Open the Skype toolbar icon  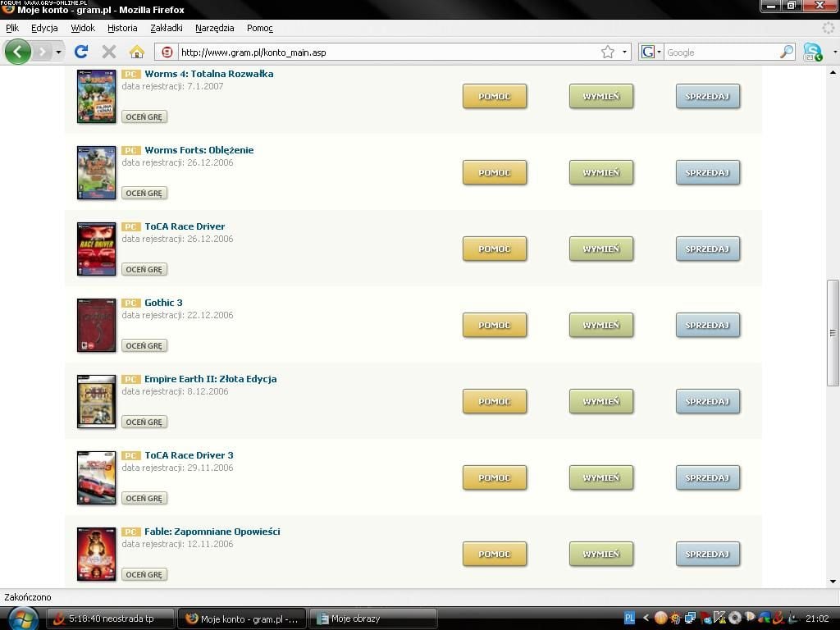tap(812, 52)
